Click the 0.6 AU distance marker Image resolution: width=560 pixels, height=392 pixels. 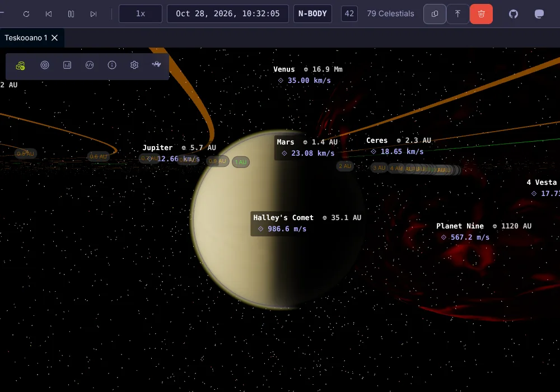pyautogui.click(x=98, y=156)
